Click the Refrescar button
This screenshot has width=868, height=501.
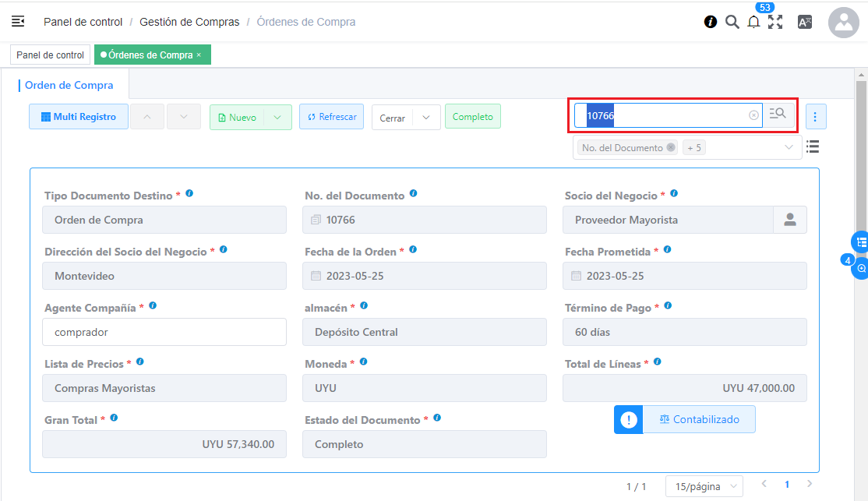click(x=331, y=117)
